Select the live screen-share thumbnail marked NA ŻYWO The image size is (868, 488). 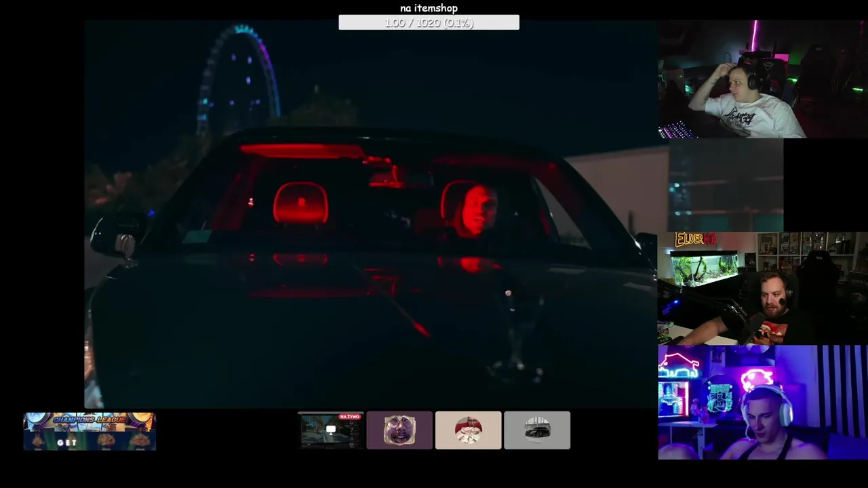[331, 430]
